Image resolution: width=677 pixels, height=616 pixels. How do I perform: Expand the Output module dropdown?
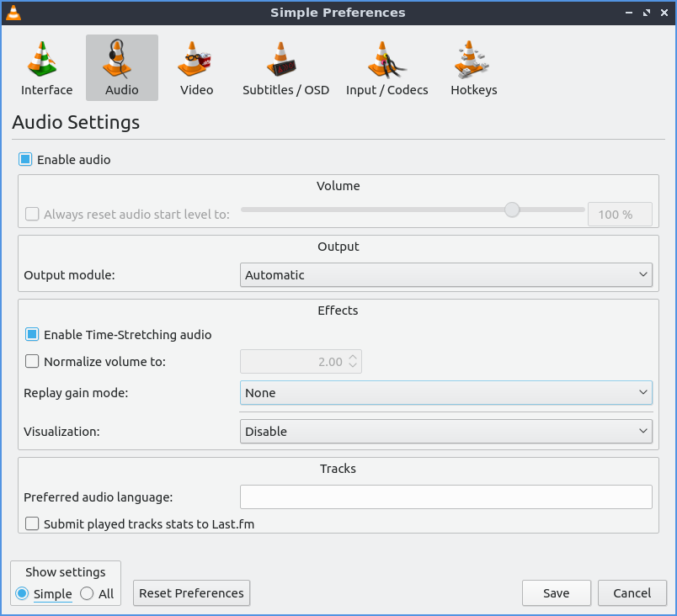pyautogui.click(x=445, y=275)
